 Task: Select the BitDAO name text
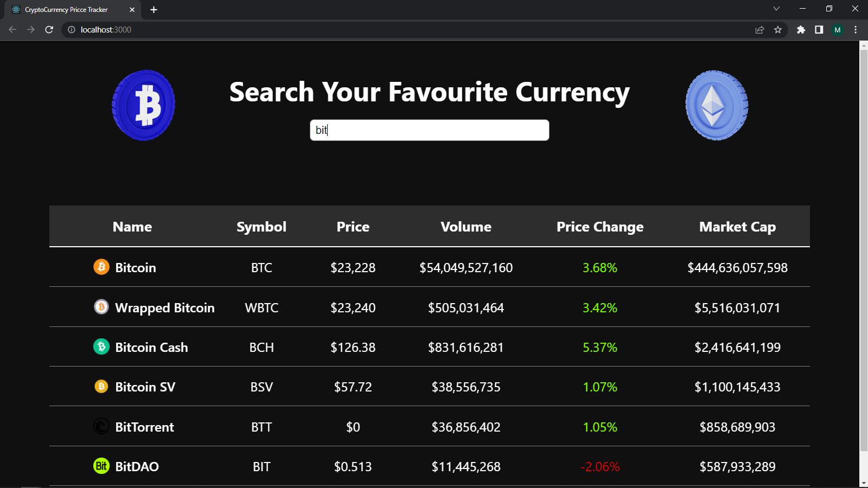[137, 466]
